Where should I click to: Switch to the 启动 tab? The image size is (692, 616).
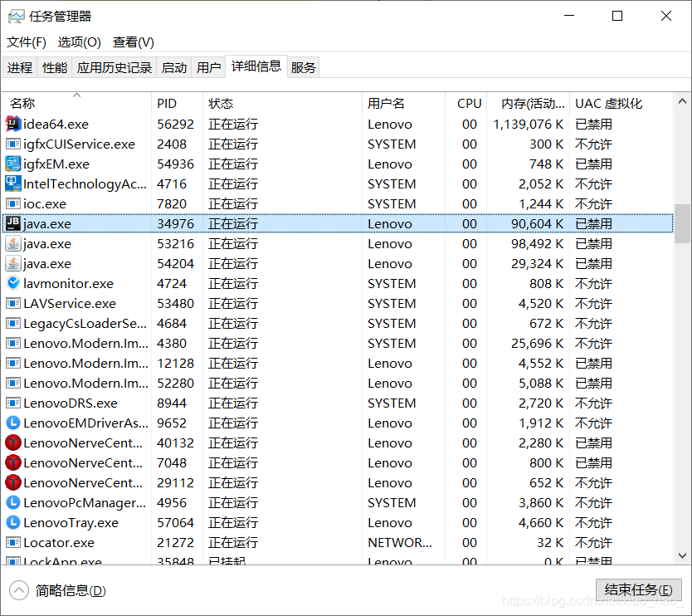174,67
